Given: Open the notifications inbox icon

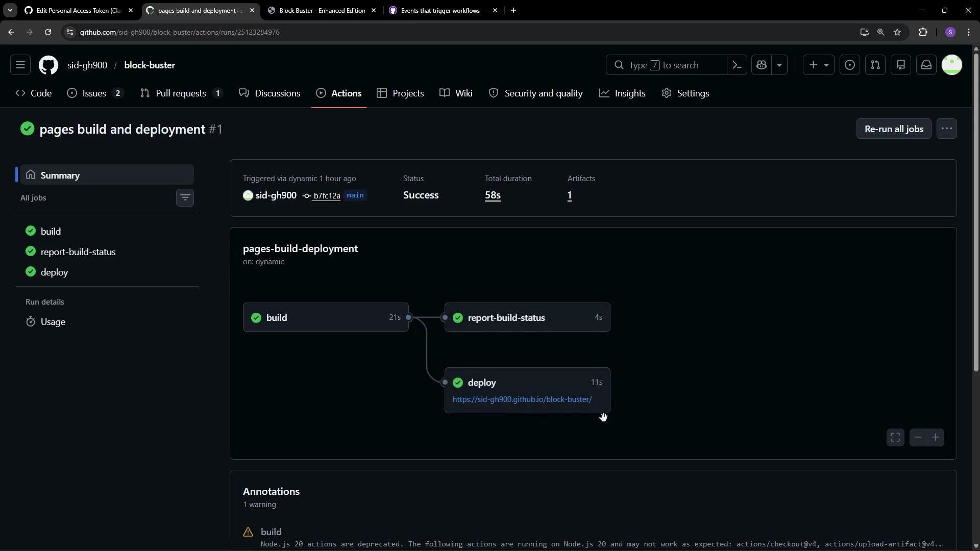Looking at the screenshot, I should tap(926, 65).
